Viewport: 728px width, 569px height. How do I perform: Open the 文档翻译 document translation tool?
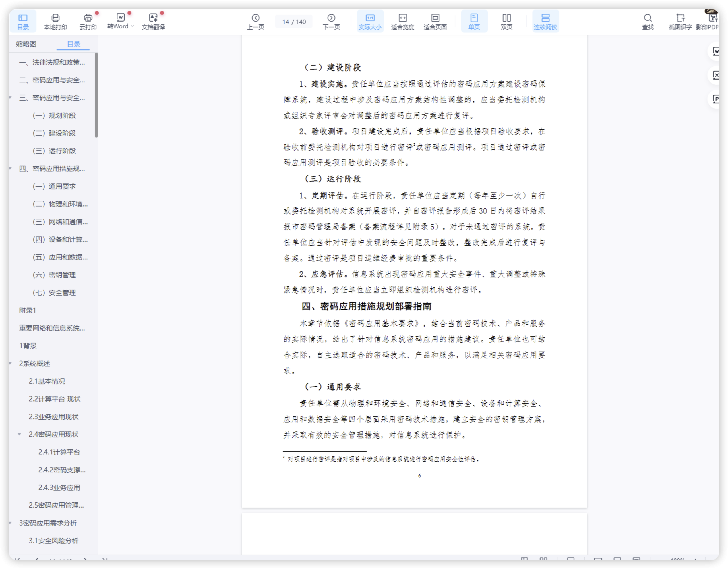[153, 21]
